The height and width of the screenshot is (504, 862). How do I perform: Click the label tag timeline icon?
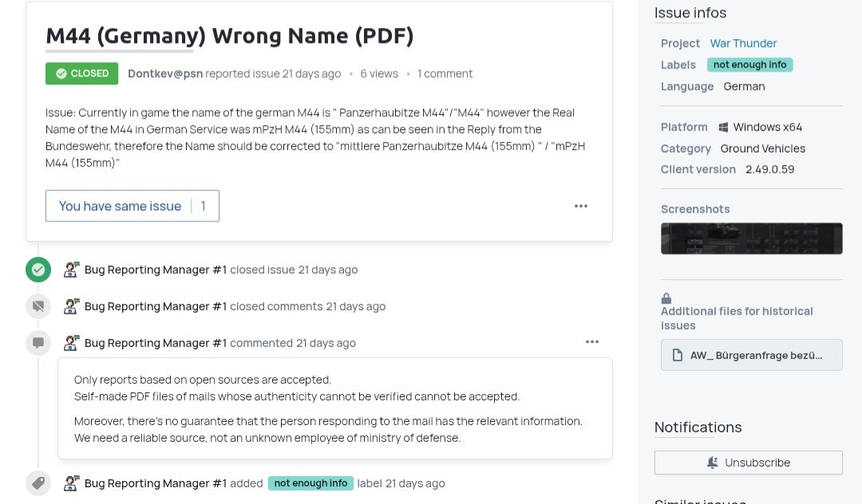tap(38, 483)
